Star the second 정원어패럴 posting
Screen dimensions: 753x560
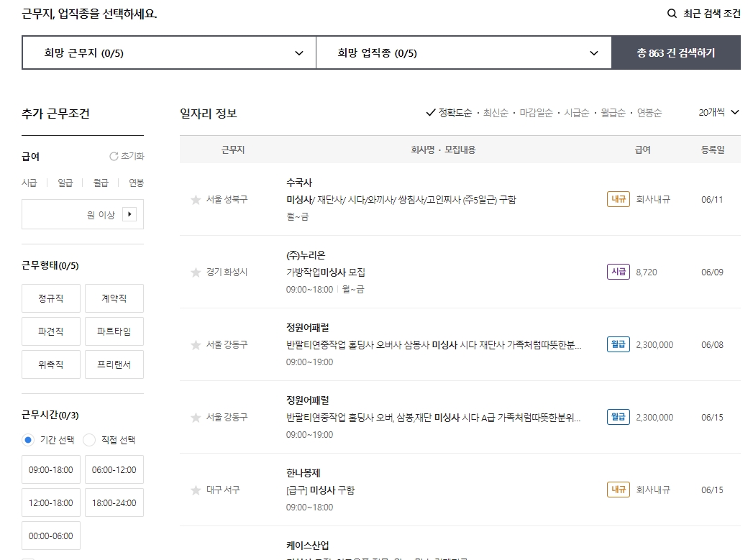194,417
